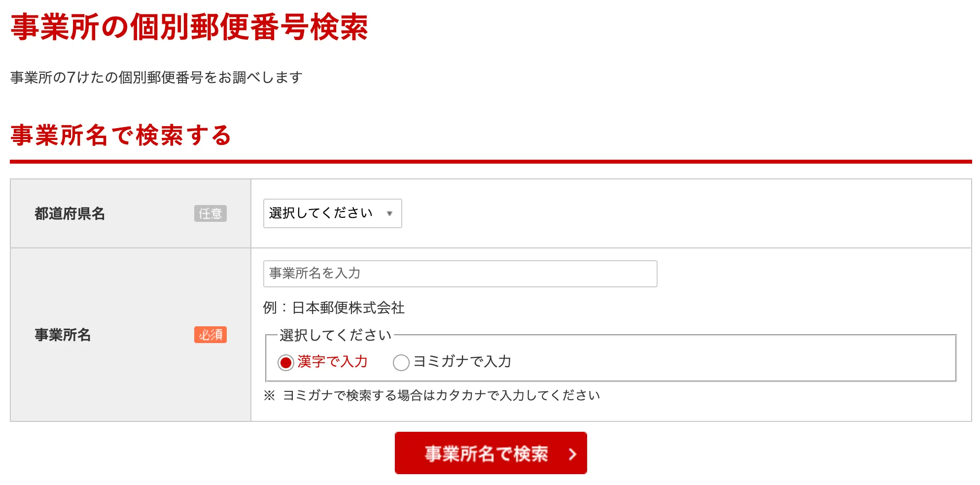Viewport: 980px width, 485px height.
Task: Click the small arrow in the prefecture selector
Action: 389,213
